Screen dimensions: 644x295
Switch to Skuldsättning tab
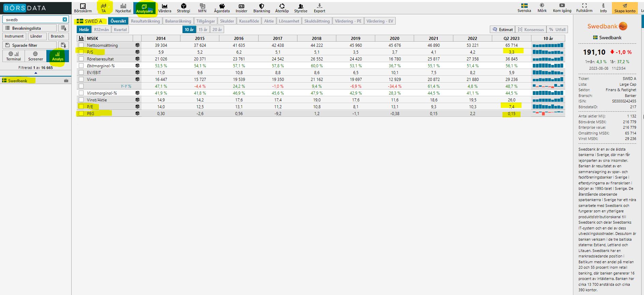[317, 21]
